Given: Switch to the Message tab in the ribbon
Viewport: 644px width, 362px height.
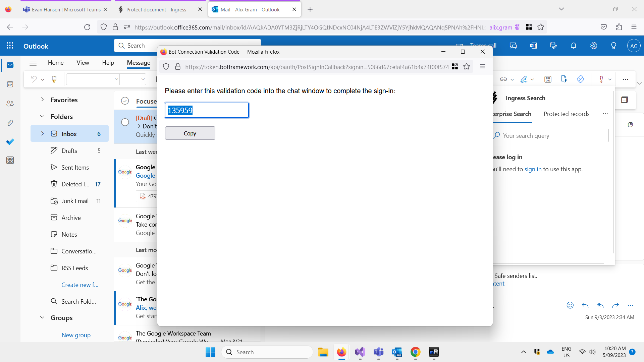Looking at the screenshot, I should click(139, 63).
